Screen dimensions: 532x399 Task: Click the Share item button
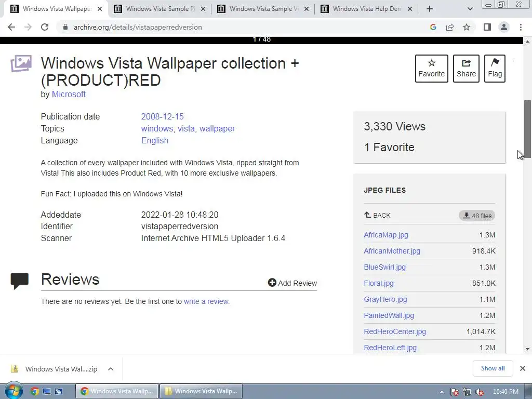[466, 68]
